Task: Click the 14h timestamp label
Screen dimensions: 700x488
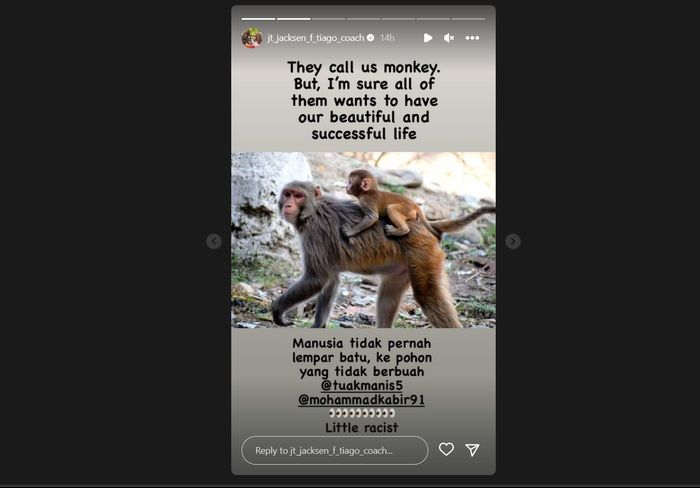Action: pos(388,38)
